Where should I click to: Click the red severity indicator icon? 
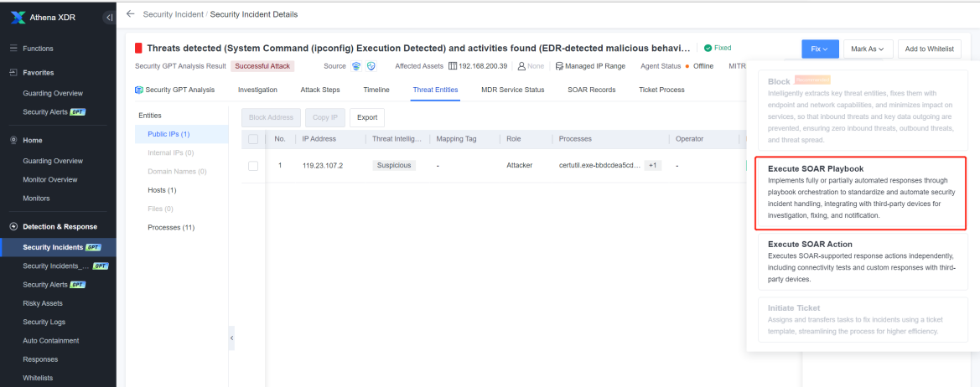(139, 48)
